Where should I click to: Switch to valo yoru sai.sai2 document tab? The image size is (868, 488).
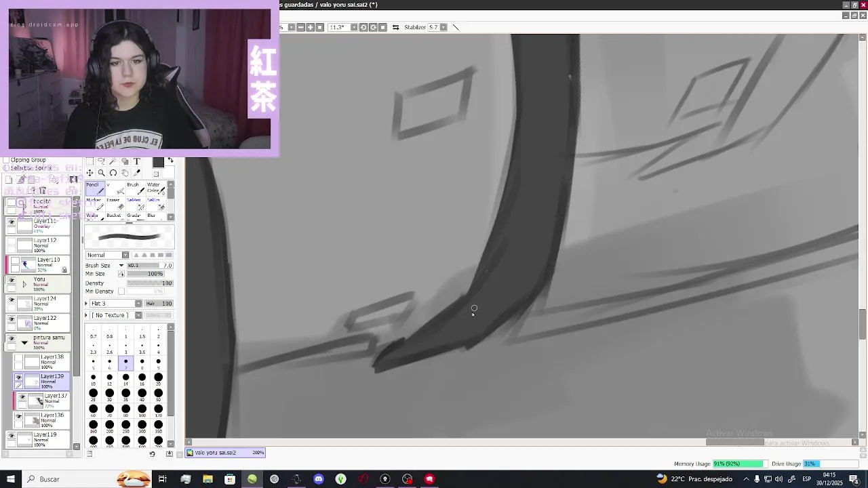pyautogui.click(x=226, y=453)
